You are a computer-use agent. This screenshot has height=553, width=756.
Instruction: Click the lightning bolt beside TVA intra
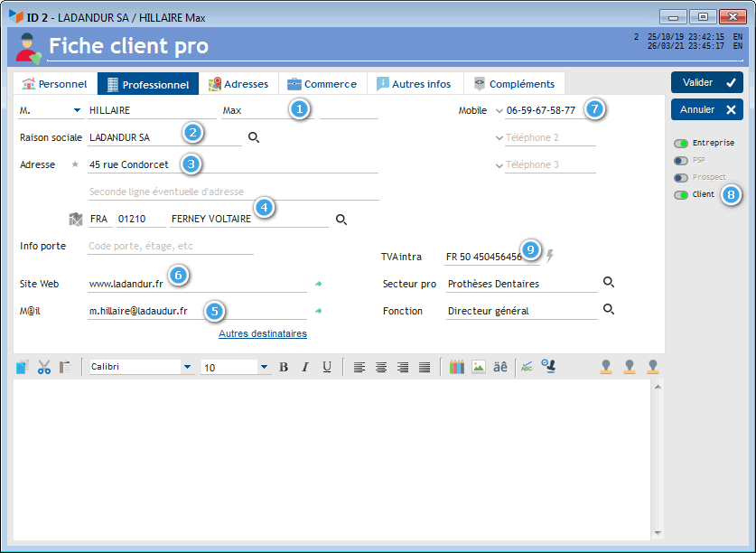click(549, 256)
